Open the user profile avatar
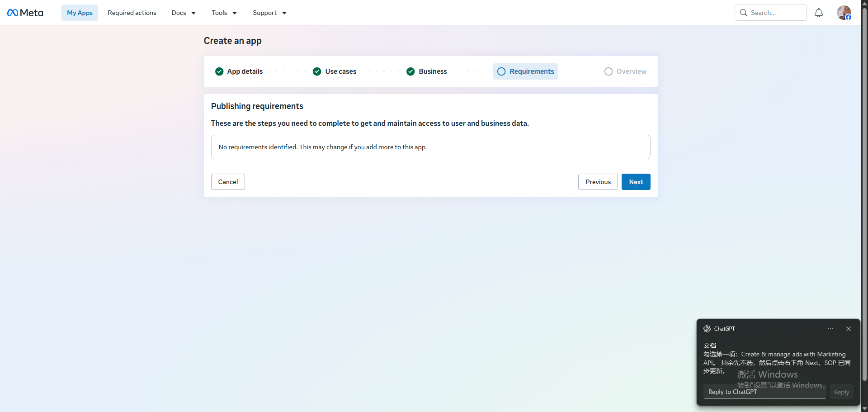868x412 pixels. (x=844, y=13)
